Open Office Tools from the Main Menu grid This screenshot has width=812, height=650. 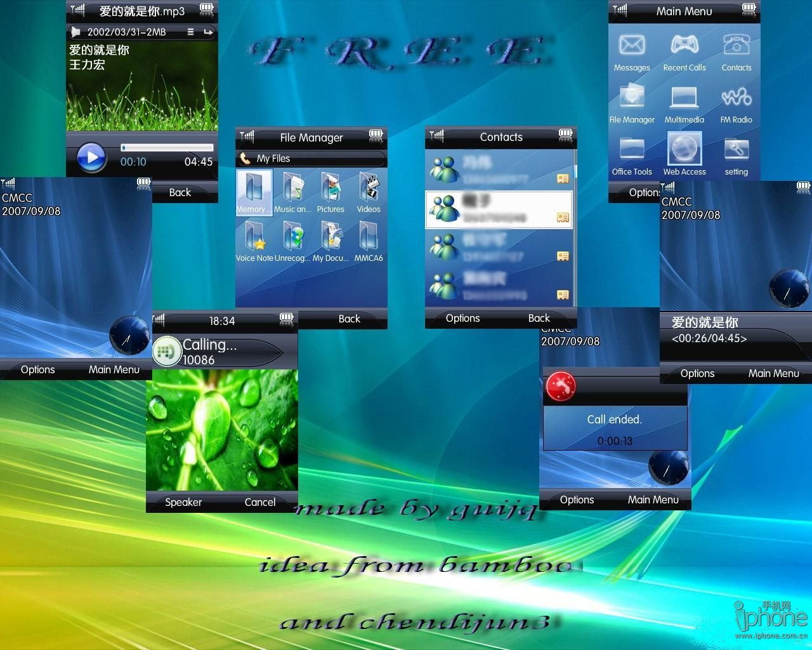[x=632, y=157]
